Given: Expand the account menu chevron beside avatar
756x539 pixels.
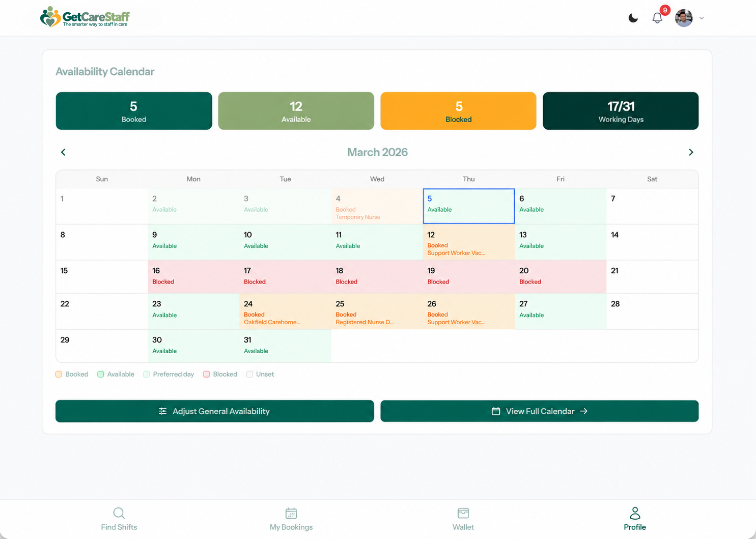Looking at the screenshot, I should (x=702, y=18).
